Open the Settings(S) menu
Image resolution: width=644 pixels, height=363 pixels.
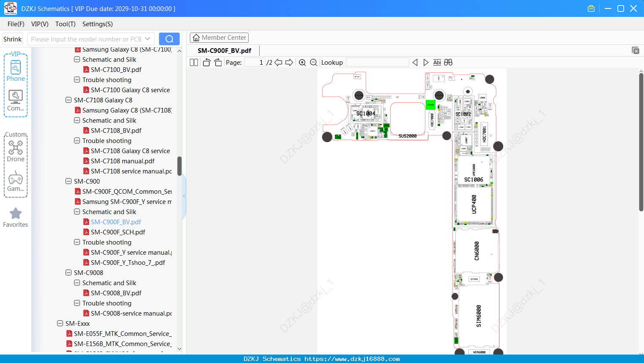[x=98, y=24]
